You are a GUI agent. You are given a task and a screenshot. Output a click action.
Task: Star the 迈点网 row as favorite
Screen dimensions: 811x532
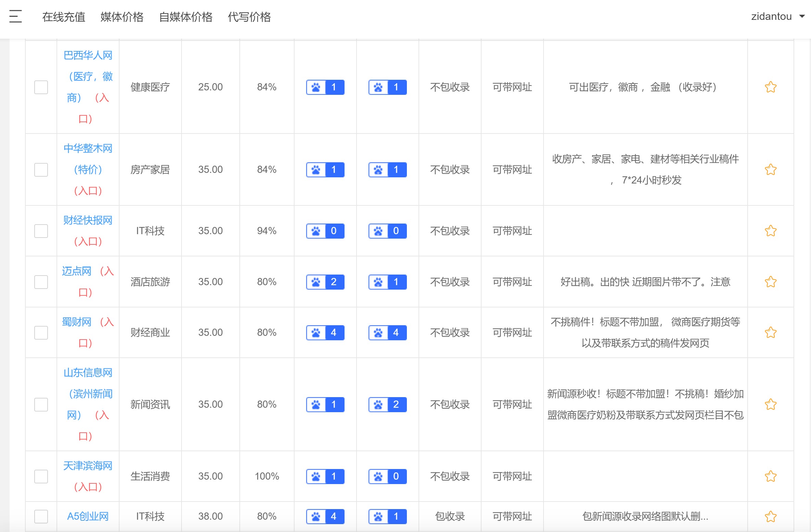(x=771, y=282)
